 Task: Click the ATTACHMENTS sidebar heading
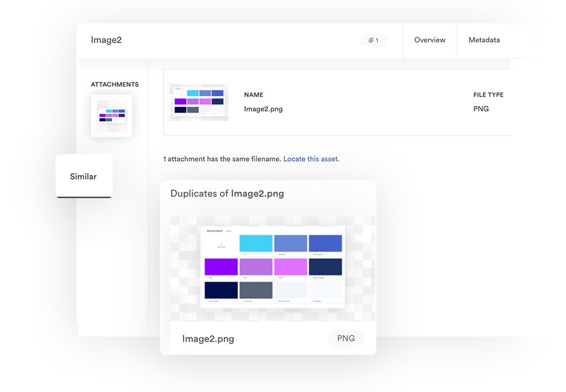pyautogui.click(x=115, y=85)
